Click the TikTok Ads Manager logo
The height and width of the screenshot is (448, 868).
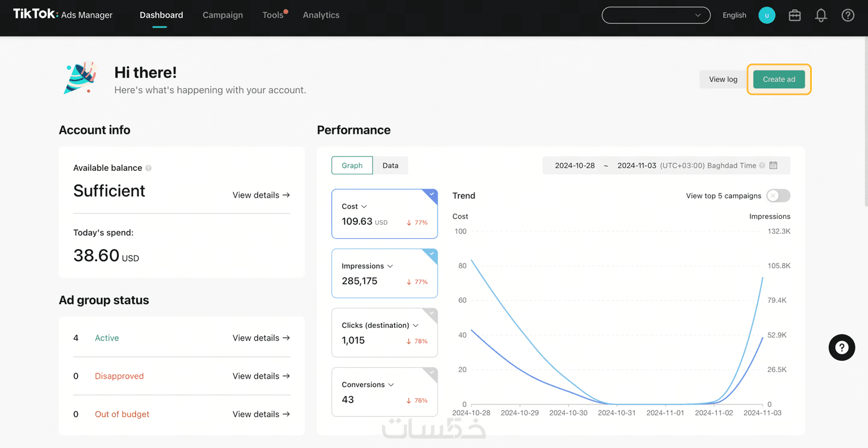coord(63,14)
